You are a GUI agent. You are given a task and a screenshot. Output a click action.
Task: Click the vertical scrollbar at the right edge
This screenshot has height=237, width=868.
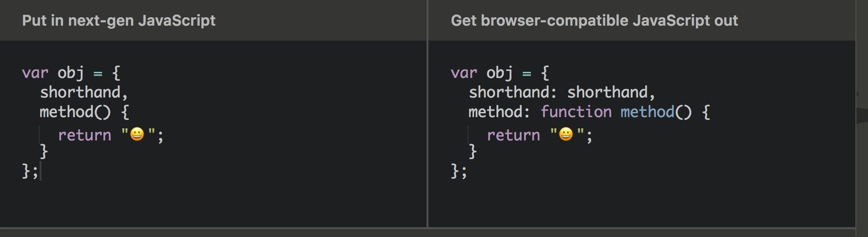coord(861,117)
